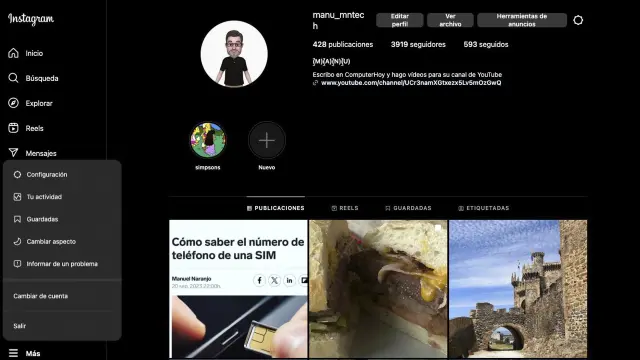Screen dimensions: 640x360
Task: Switch to the ETIQUETADAS tab
Action: 484,208
